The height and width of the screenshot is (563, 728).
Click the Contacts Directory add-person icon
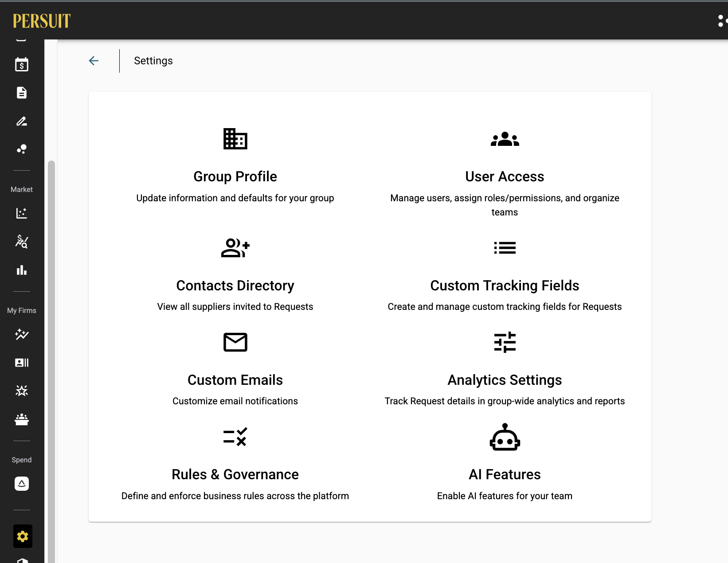coord(235,248)
